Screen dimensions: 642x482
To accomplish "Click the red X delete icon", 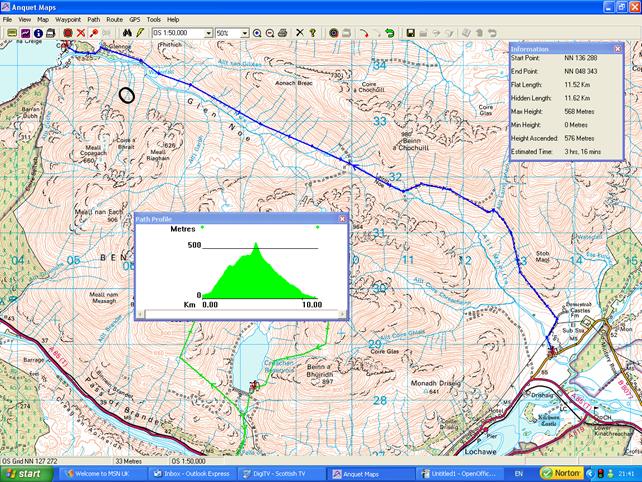I will click(81, 33).
